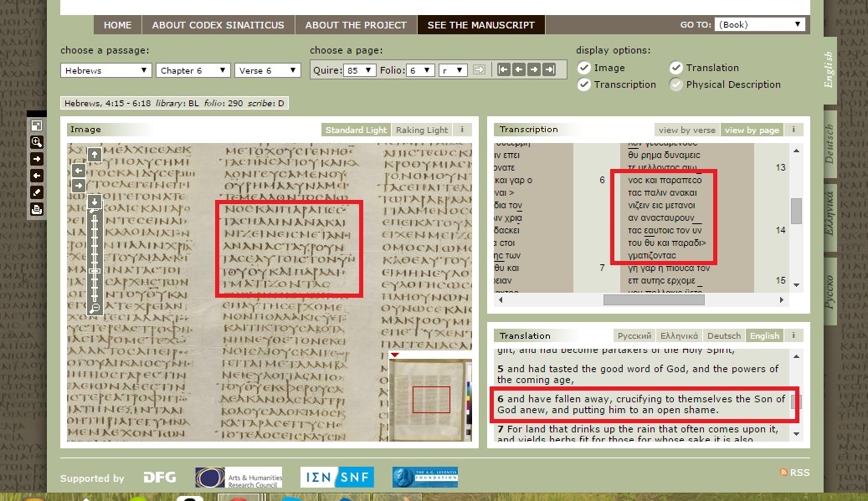Click the SNF supporter logo
Viewport: 868px width, 501px height.
(336, 477)
